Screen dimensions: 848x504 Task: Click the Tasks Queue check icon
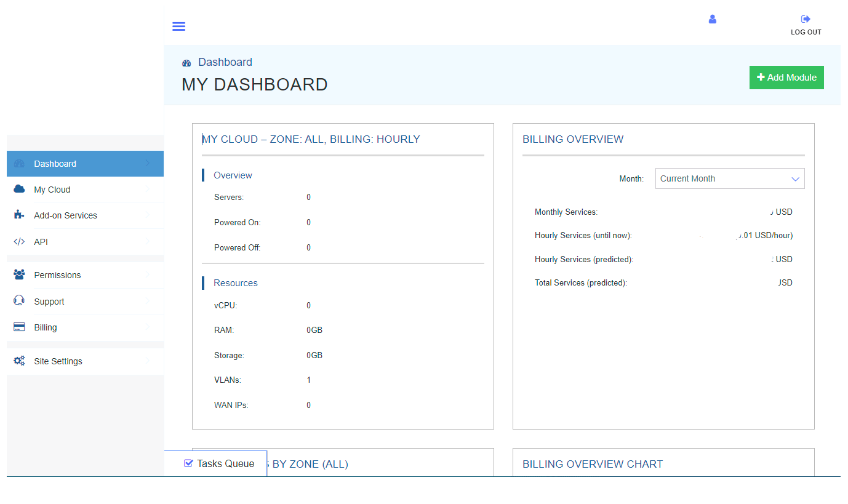point(189,463)
